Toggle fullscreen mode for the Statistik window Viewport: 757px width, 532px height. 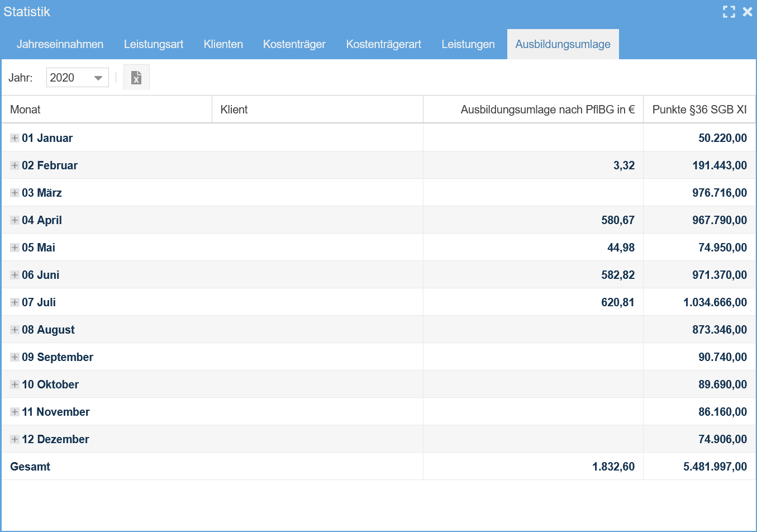coord(729,11)
